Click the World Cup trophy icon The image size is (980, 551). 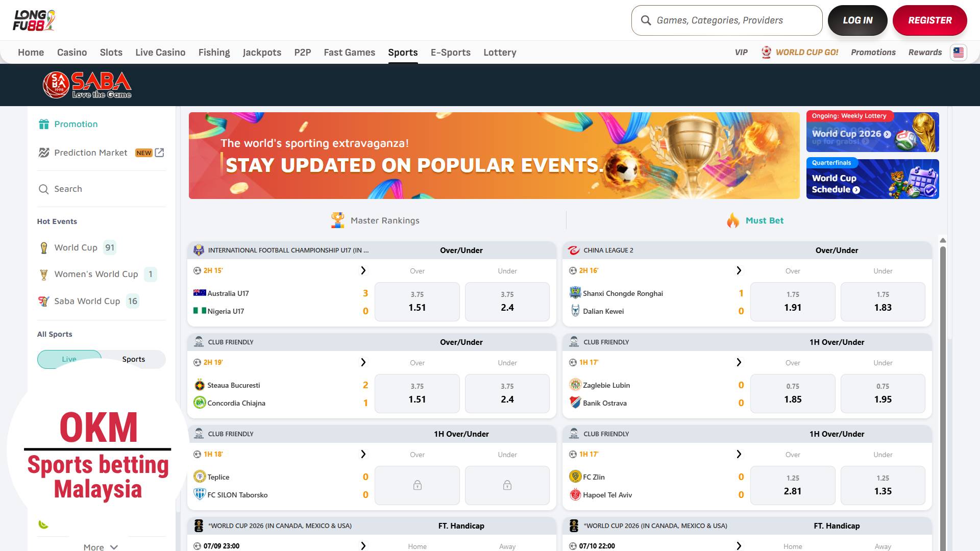click(x=44, y=248)
